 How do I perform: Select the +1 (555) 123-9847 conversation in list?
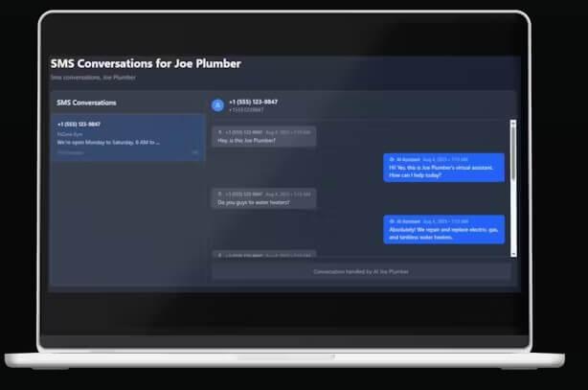coord(127,137)
